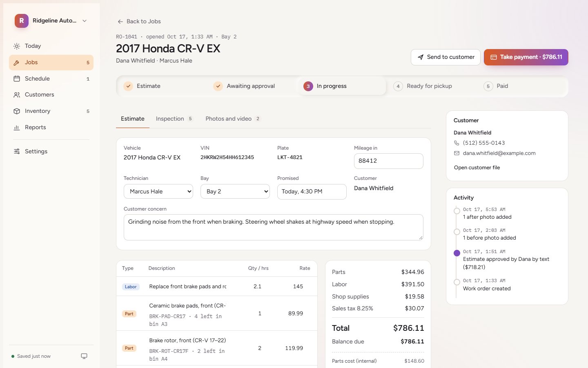Screen dimensions: 588x368
Task: Click the Ridgeline Auto logo badge
Action: (22, 21)
